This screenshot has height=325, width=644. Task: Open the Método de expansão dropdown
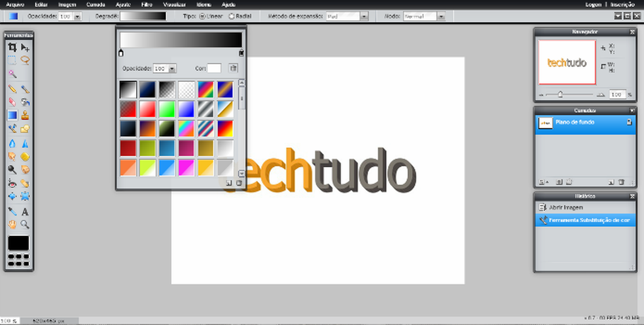[x=364, y=16]
